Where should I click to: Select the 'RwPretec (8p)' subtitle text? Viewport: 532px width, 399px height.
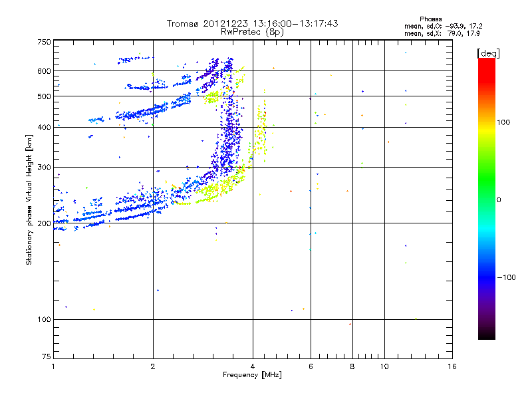pos(252,32)
